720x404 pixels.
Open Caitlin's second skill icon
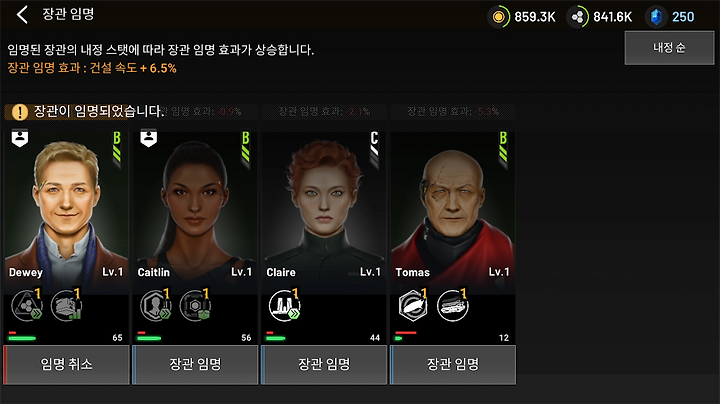pos(195,305)
